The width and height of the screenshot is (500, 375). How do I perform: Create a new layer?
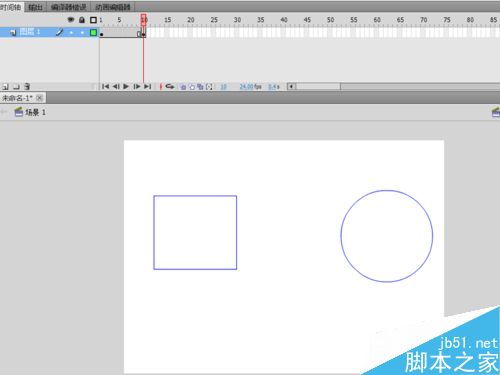point(5,87)
